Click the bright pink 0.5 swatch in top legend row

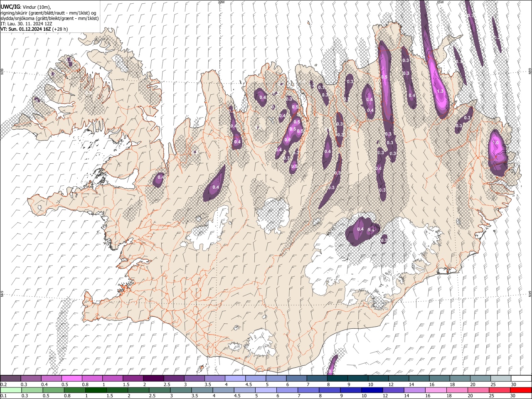(71, 378)
